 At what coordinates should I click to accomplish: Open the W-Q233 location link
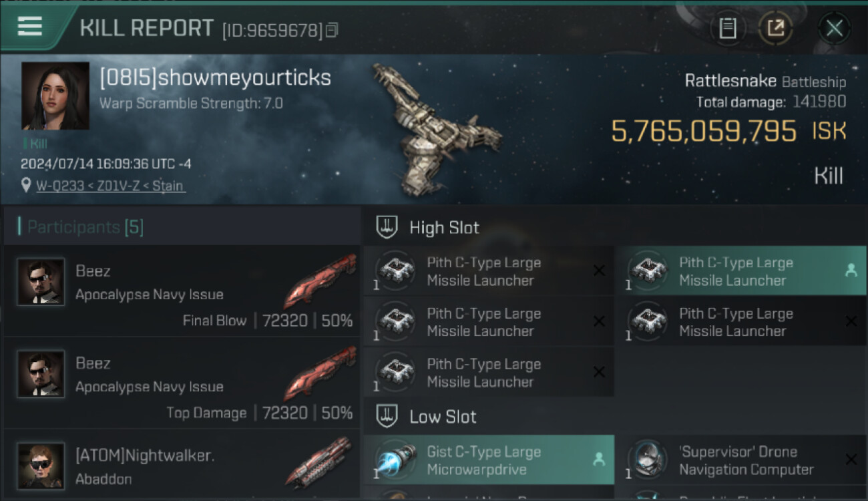[x=111, y=186]
